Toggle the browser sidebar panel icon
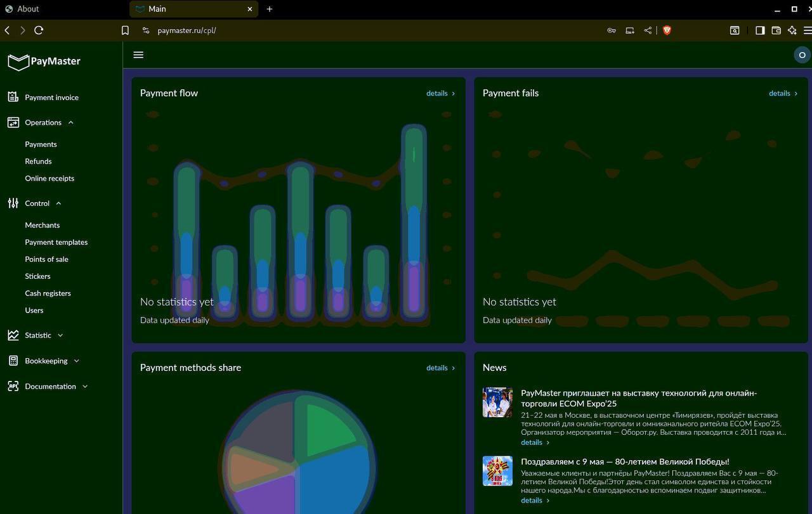Viewport: 812px width, 514px height. (x=759, y=30)
